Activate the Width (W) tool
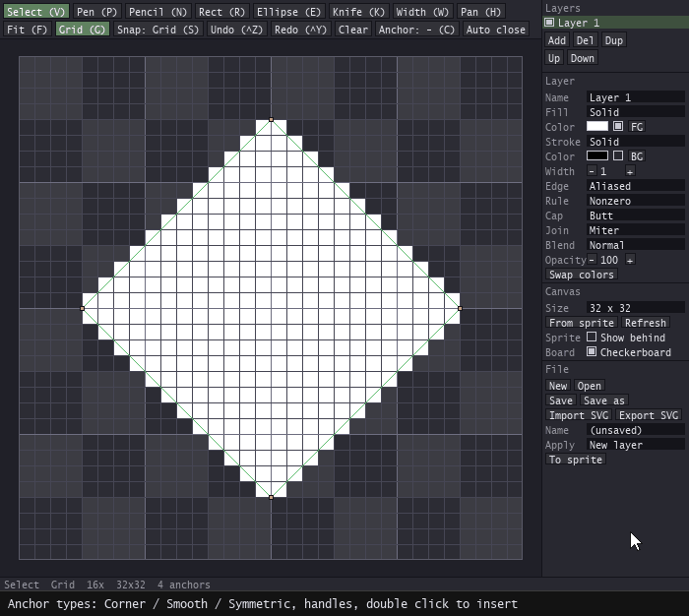Image resolution: width=689 pixels, height=616 pixels. click(422, 12)
